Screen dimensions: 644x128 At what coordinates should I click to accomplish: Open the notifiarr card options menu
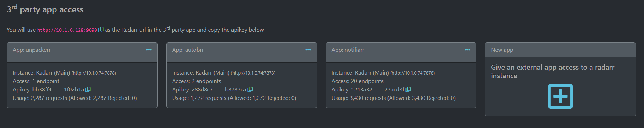click(x=468, y=50)
